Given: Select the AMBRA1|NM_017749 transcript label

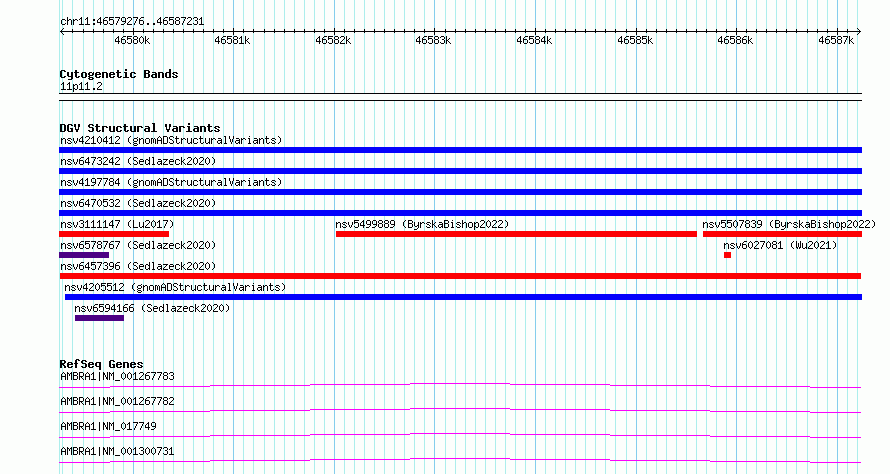Looking at the screenshot, I should pyautogui.click(x=108, y=426).
